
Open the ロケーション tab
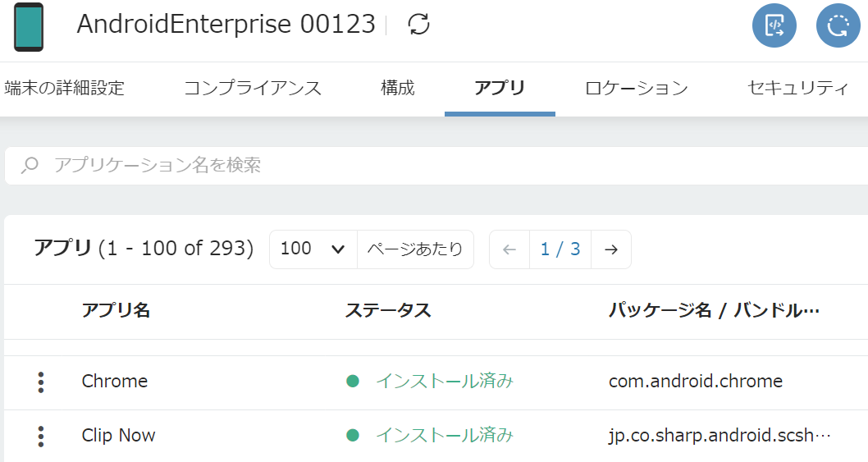coord(636,89)
